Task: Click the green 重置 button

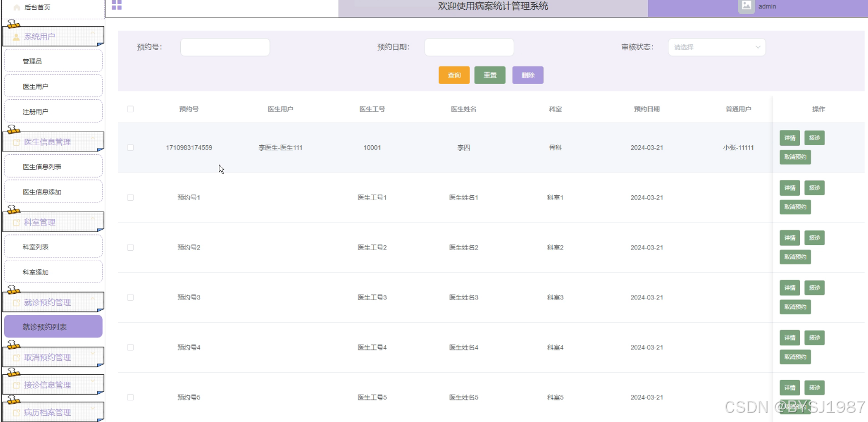Action: 490,75
